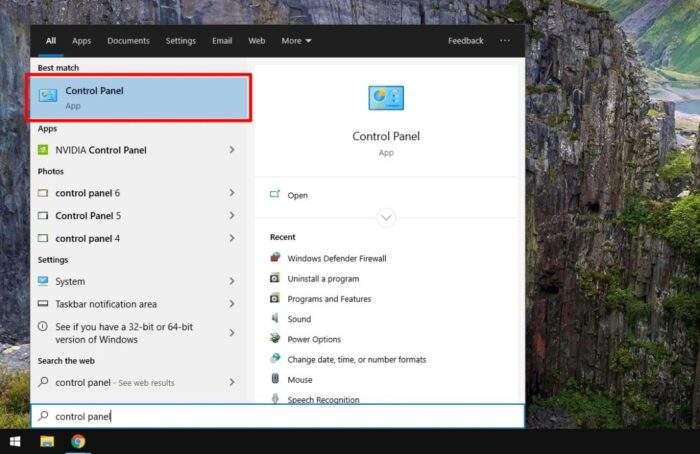
Task: Select the control panel 4 photo result
Action: coord(138,238)
